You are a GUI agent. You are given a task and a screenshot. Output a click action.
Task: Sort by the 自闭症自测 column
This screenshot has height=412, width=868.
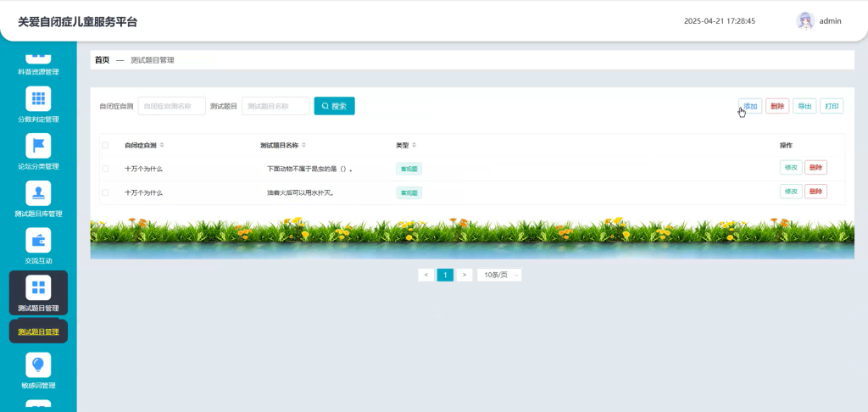click(x=162, y=145)
